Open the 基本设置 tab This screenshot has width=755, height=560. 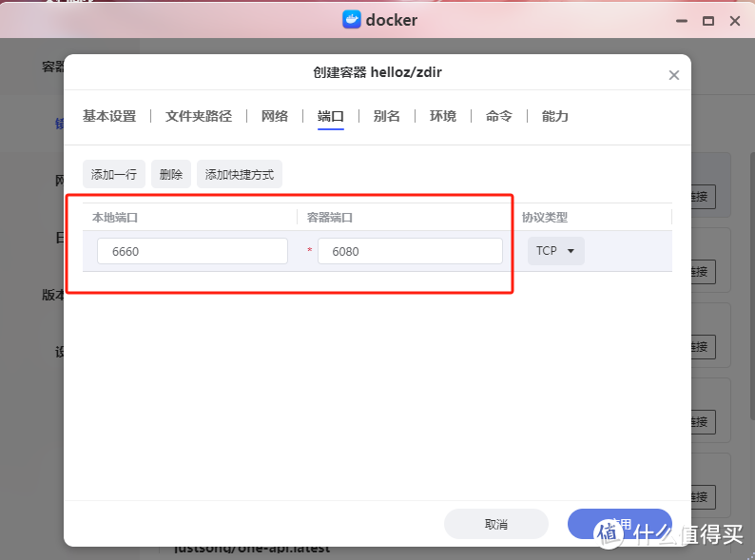pyautogui.click(x=109, y=116)
